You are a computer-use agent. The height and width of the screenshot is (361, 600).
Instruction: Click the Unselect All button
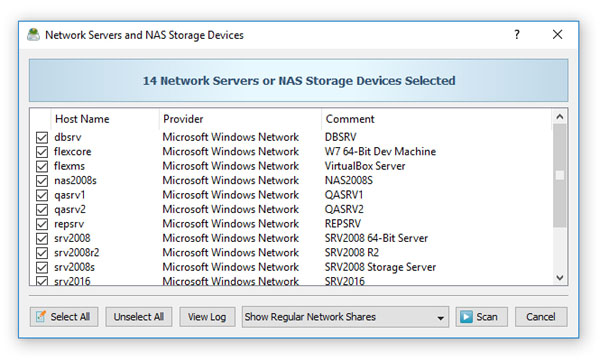pyautogui.click(x=139, y=317)
